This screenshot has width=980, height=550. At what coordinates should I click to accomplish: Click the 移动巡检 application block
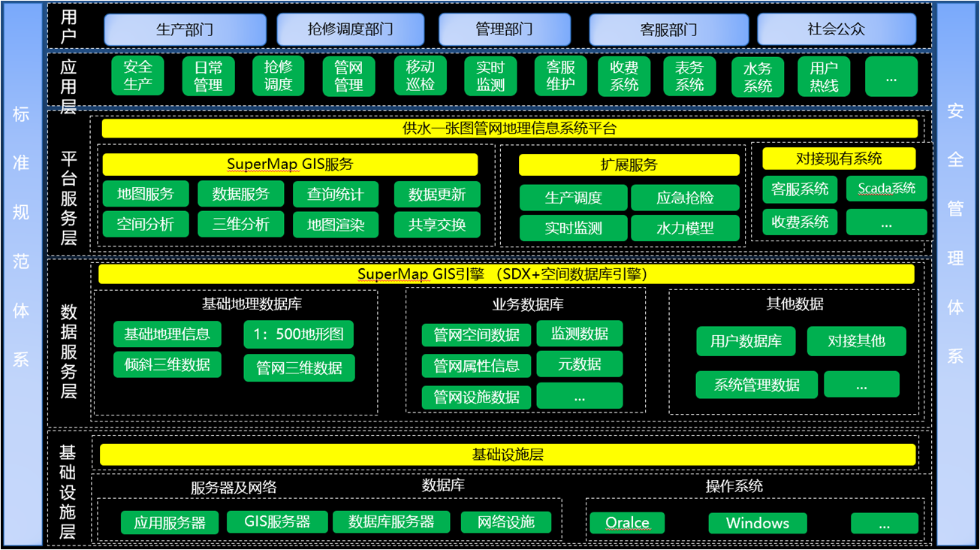[420, 76]
